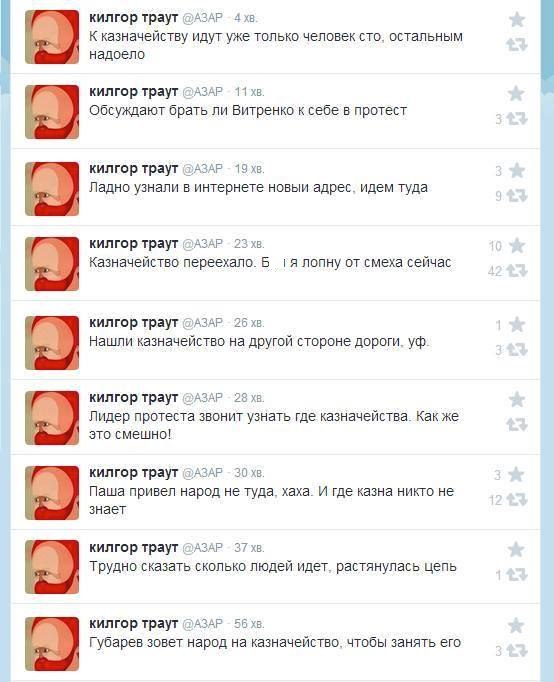This screenshot has height=682, width=554.
Task: Retweet the 'Трудно сказать сколько людей' tweet
Action: point(517,575)
